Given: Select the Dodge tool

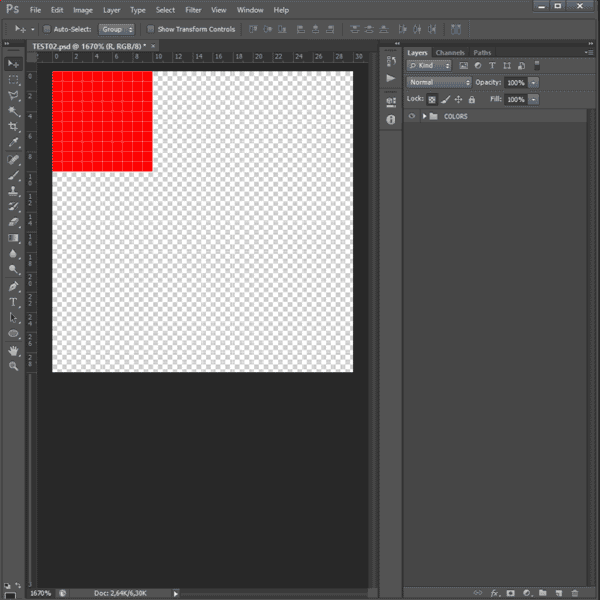Looking at the screenshot, I should tap(13, 269).
